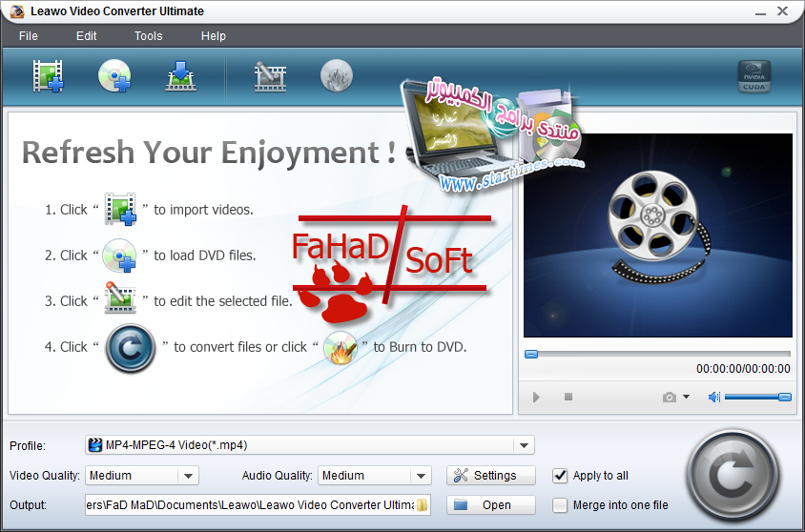Click the download video toolbar icon
This screenshot has height=532, width=805.
[x=180, y=75]
